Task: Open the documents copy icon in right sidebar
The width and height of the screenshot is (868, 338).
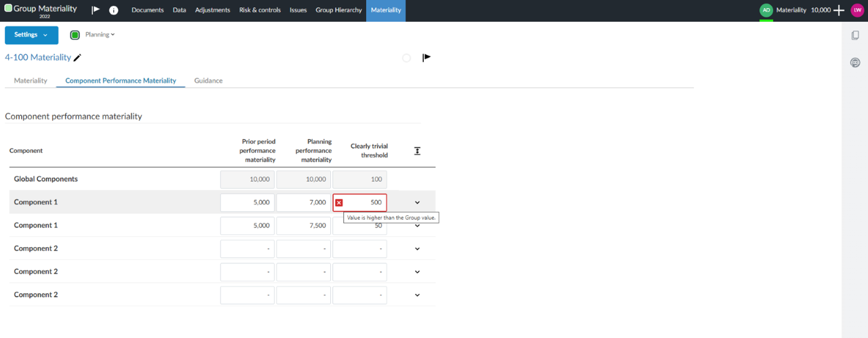Action: pos(855,35)
